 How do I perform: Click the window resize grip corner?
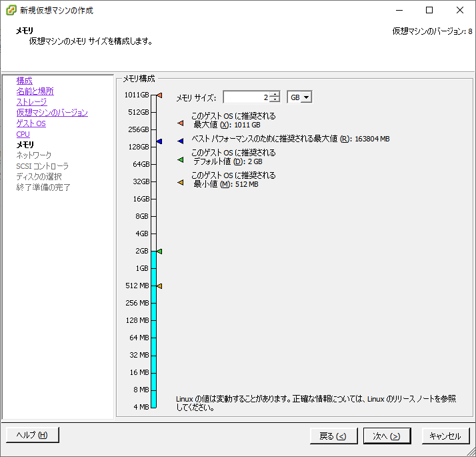(x=471, y=452)
